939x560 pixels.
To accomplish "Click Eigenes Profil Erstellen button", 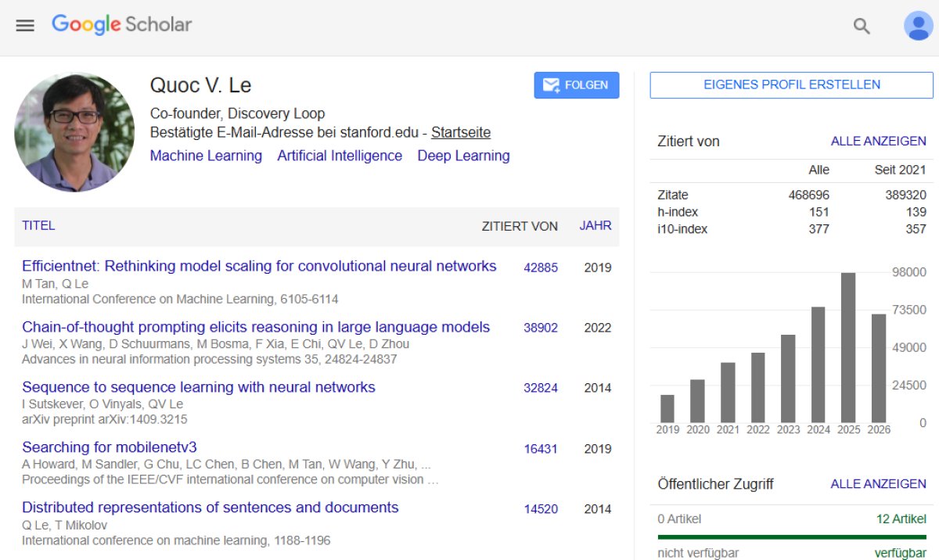I will click(x=792, y=84).
